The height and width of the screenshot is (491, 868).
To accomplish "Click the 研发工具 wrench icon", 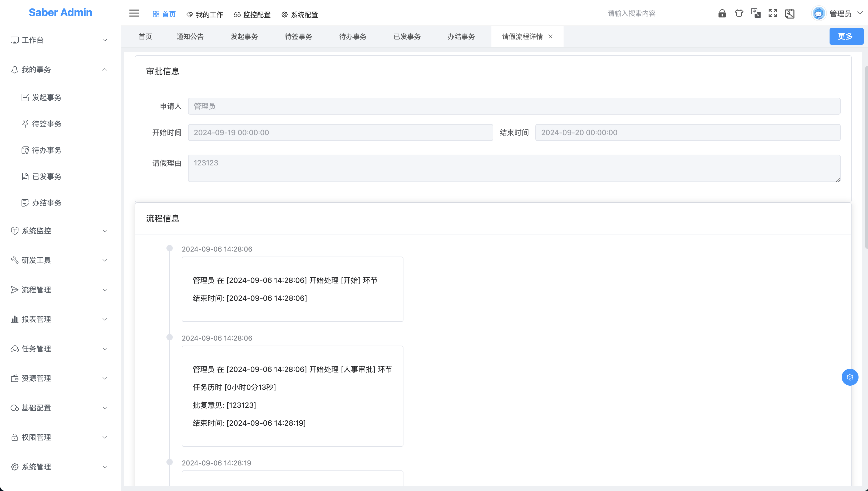I will point(14,260).
